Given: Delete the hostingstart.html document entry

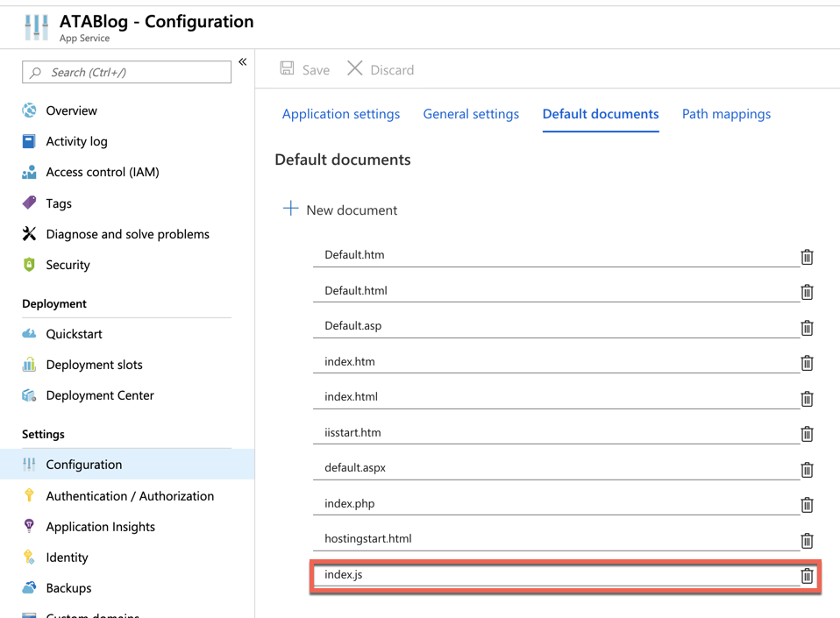Looking at the screenshot, I should [807, 541].
